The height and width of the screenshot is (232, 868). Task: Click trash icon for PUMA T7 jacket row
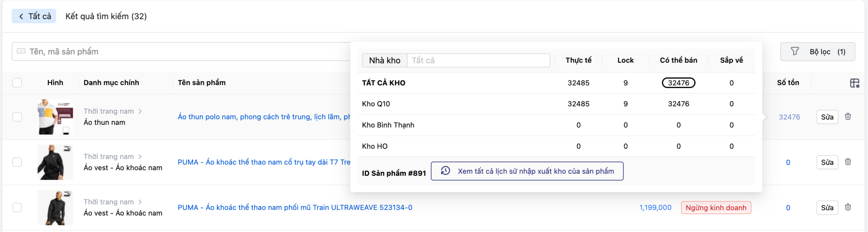848,162
